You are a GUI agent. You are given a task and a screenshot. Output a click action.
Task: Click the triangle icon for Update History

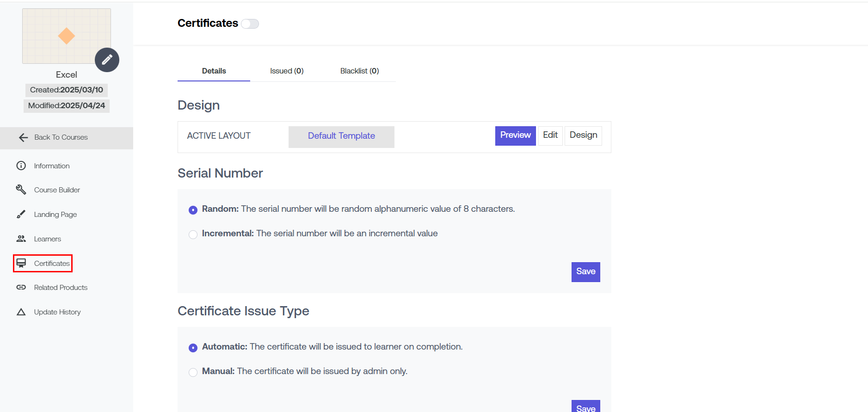click(x=21, y=312)
